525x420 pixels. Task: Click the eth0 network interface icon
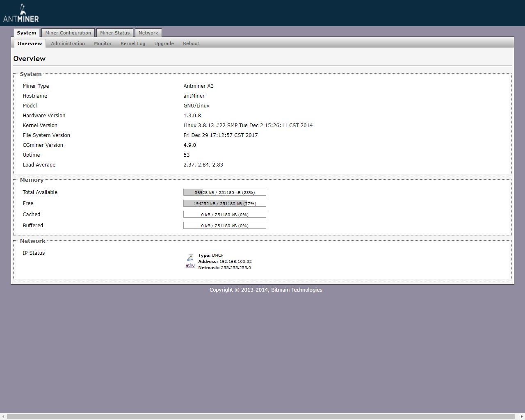coord(190,258)
